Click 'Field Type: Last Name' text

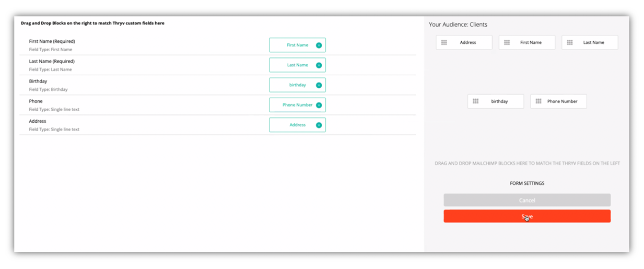51,69
